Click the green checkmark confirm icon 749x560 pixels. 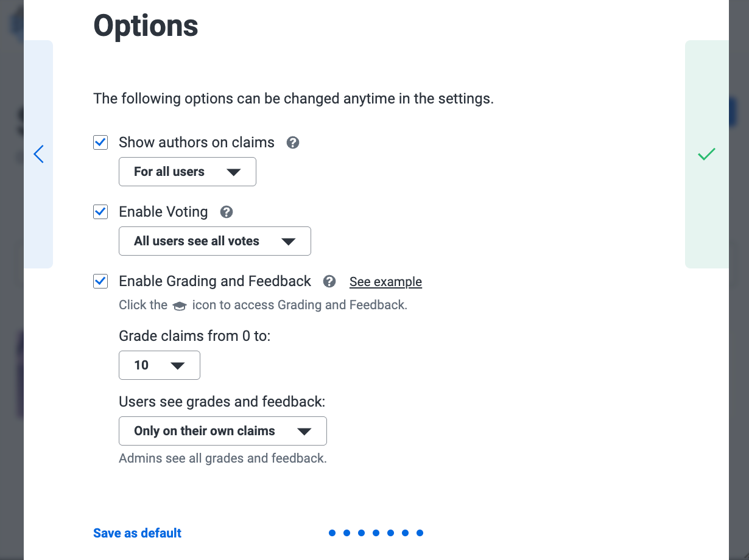706,154
